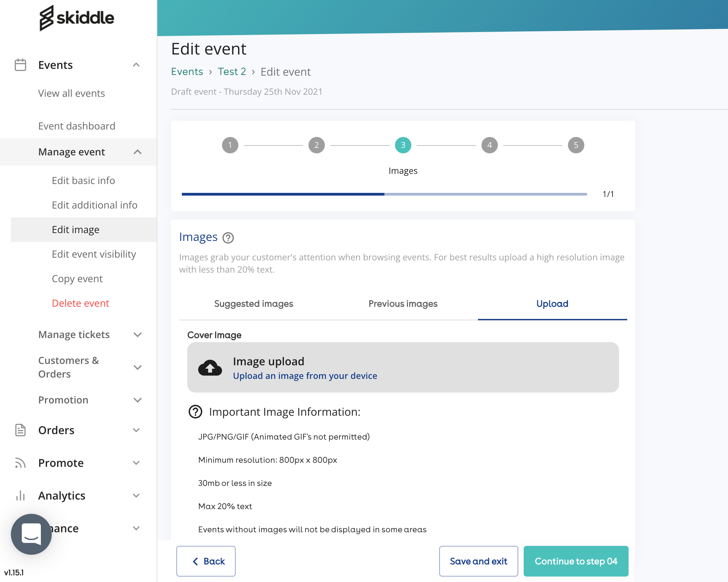Click the Events calendar icon
Image resolution: width=728 pixels, height=582 pixels.
point(20,65)
